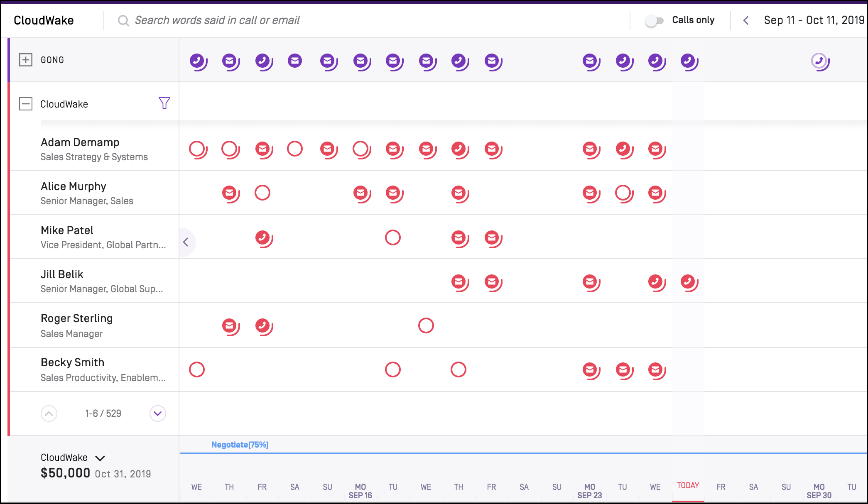The image size is (868, 504).
Task: Toggle the Calls only switch
Action: point(655,20)
